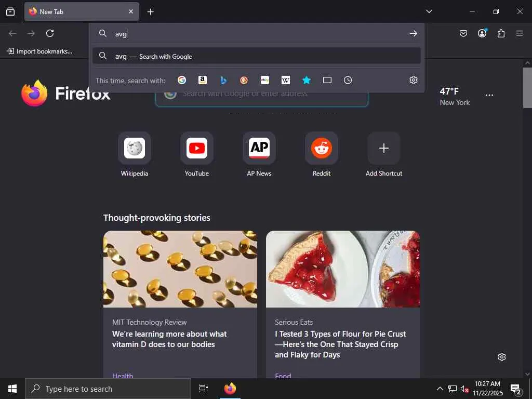
Task: Go forward one page
Action: tap(31, 33)
